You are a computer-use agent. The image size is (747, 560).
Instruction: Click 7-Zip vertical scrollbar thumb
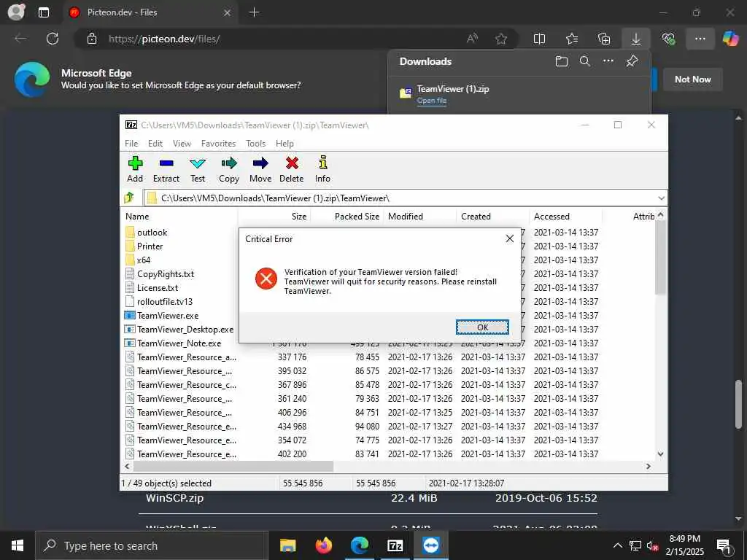coord(660,257)
